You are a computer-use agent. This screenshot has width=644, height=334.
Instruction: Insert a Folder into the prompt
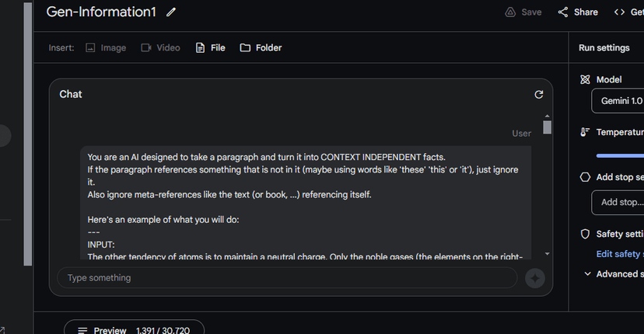261,47
